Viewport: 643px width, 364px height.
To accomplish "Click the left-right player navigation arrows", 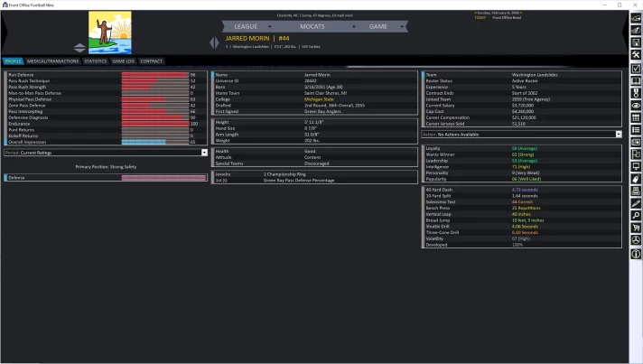I will (214, 42).
